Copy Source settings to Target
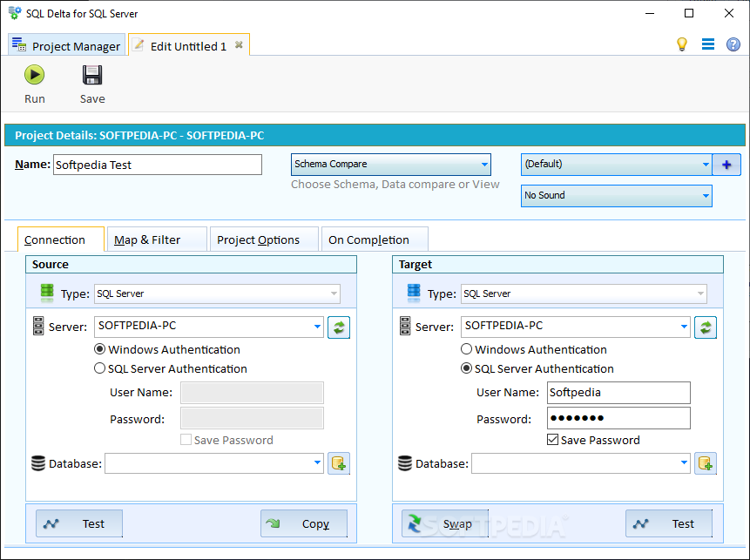Image resolution: width=750 pixels, height=560 pixels. click(304, 523)
